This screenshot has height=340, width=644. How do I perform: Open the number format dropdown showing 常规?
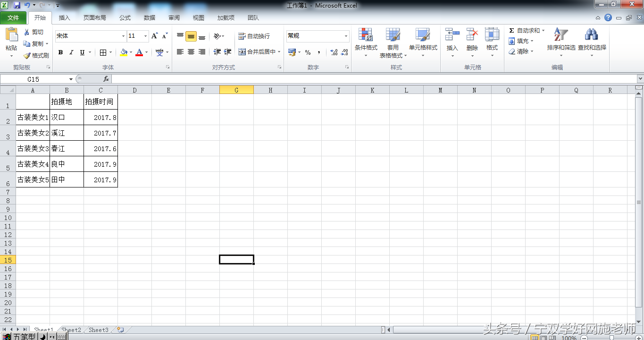[x=346, y=36]
